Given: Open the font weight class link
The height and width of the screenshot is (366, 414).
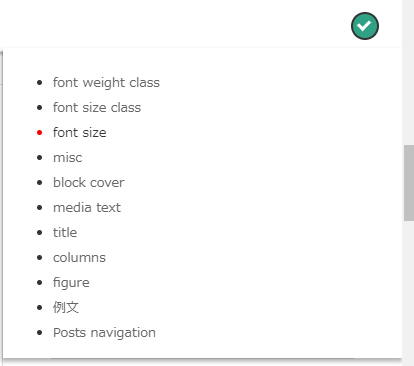Looking at the screenshot, I should (106, 83).
